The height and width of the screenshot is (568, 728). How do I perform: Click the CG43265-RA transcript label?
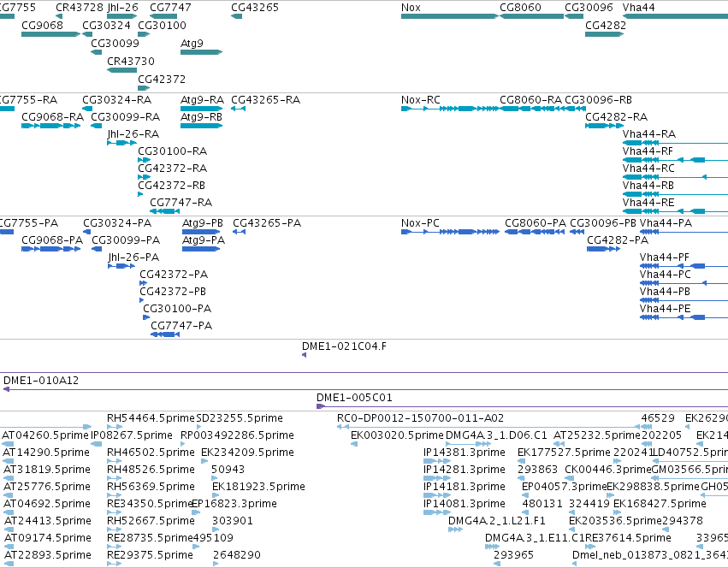(265, 100)
